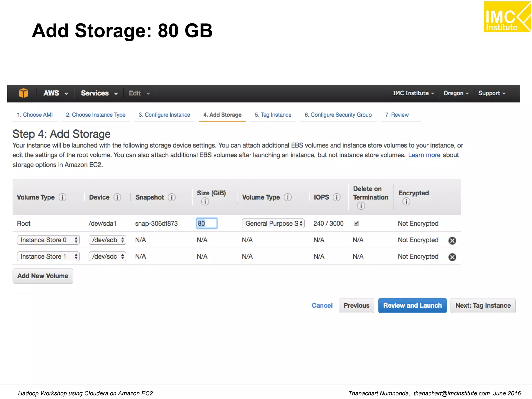Click info icon next to Snapshot header
This screenshot has height=399, width=532.
pos(171,197)
